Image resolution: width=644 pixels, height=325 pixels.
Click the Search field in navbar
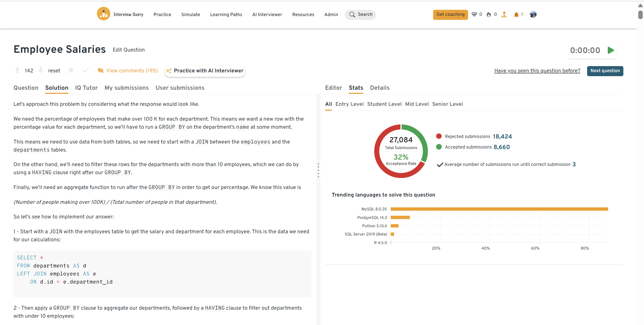pyautogui.click(x=360, y=15)
